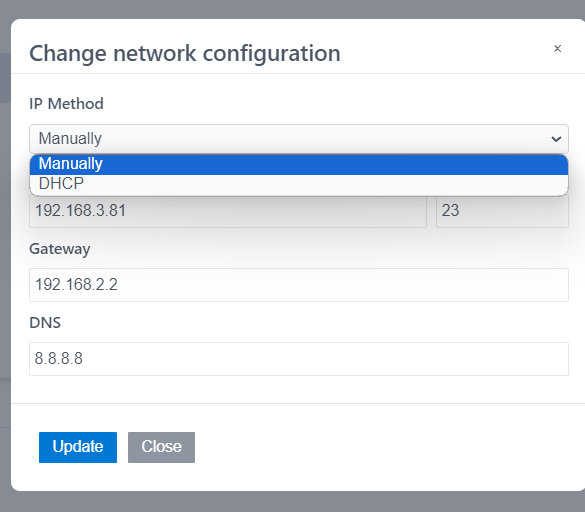Click the Gateway field label
Viewport: 585px width, 512px height.
60,249
